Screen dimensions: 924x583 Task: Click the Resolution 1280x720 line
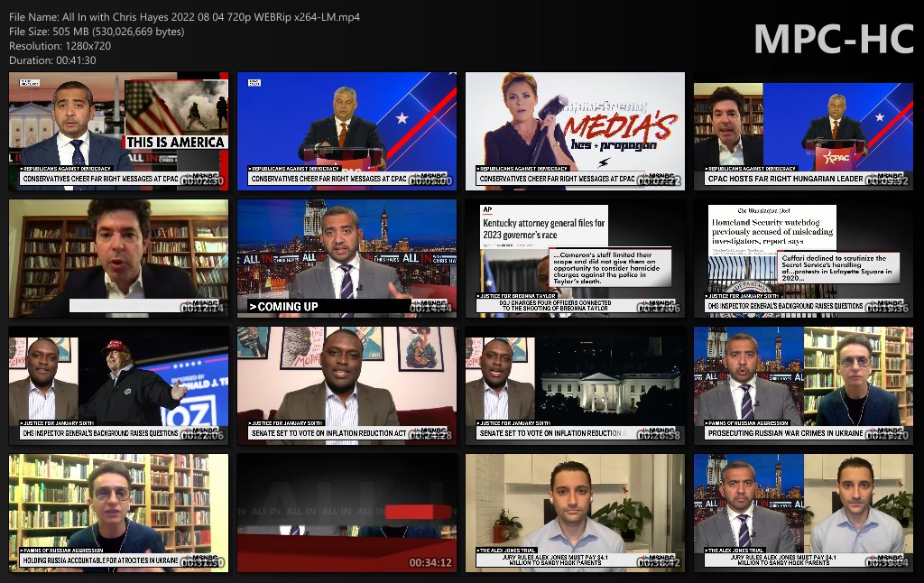[60, 46]
